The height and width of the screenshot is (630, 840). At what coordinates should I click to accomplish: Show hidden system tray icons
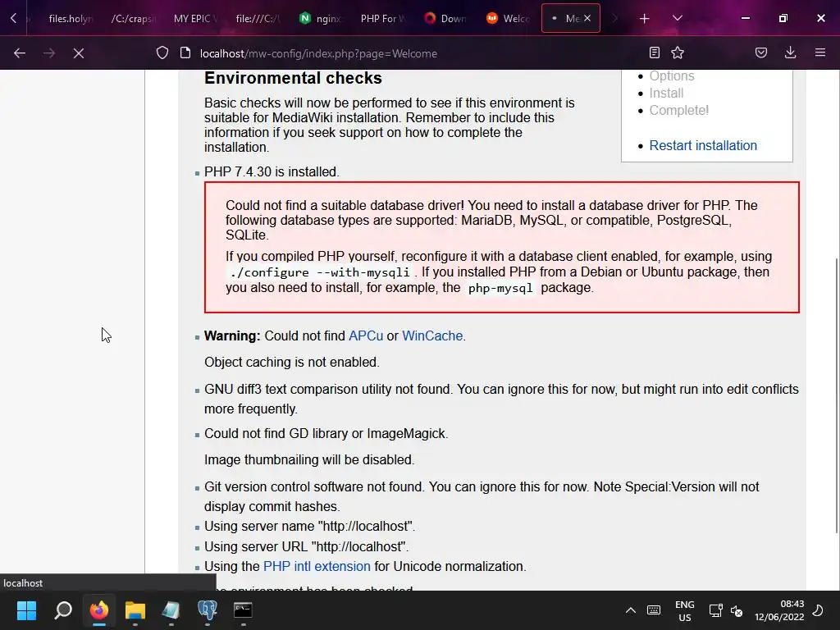[631, 610]
